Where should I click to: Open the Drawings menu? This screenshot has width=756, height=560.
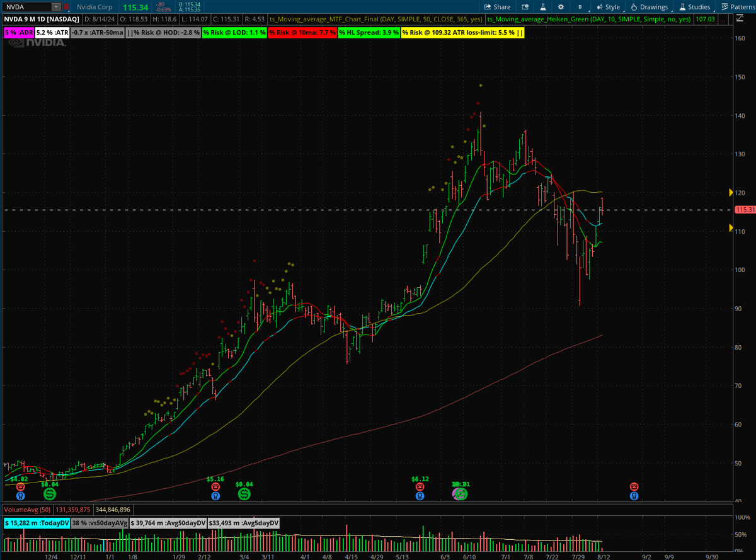click(x=649, y=7)
